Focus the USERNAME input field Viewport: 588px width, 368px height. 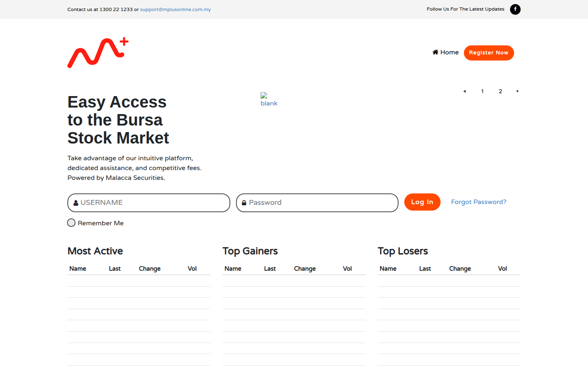(149, 203)
